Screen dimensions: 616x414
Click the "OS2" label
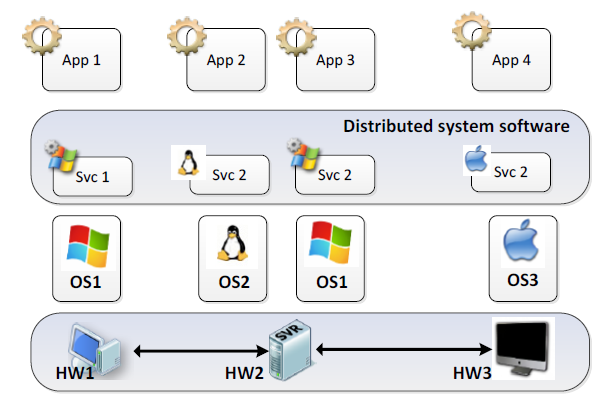(x=234, y=282)
